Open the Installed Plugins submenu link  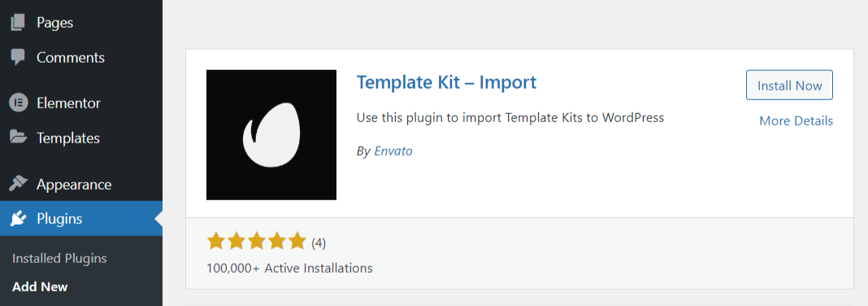tap(59, 258)
